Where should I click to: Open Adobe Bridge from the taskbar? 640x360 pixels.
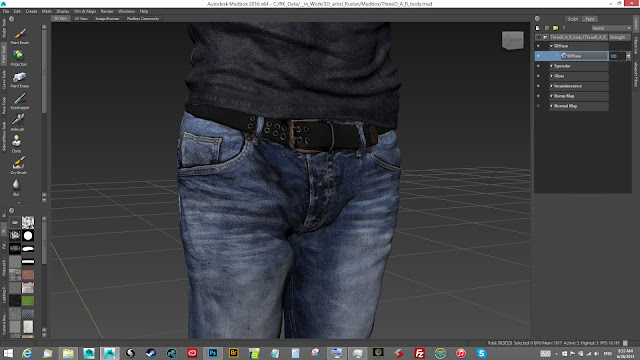pos(233,353)
